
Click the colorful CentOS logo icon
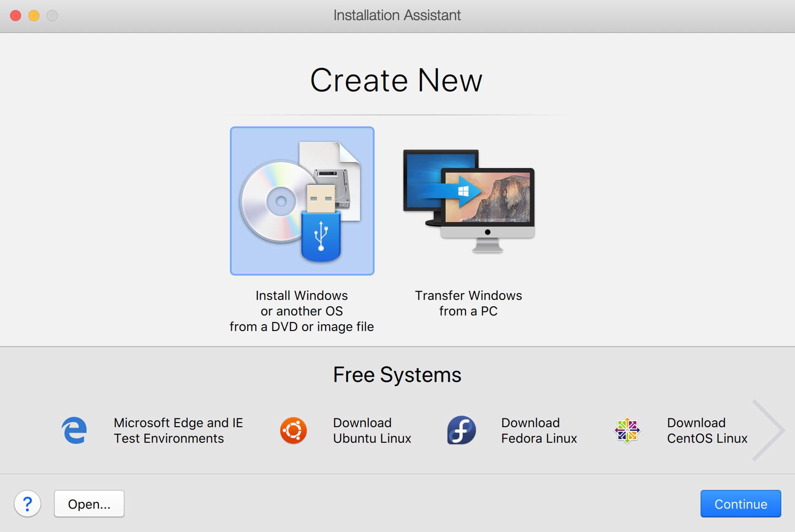coord(627,430)
